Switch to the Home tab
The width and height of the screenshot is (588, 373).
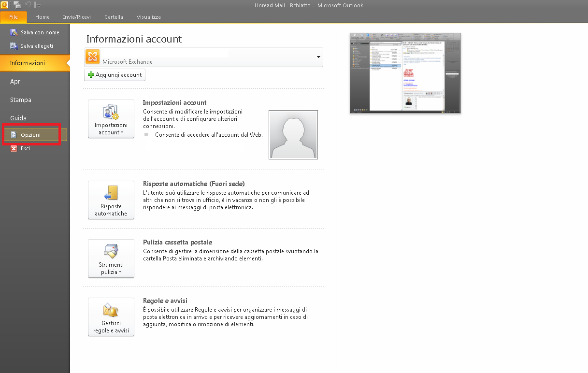coord(43,17)
